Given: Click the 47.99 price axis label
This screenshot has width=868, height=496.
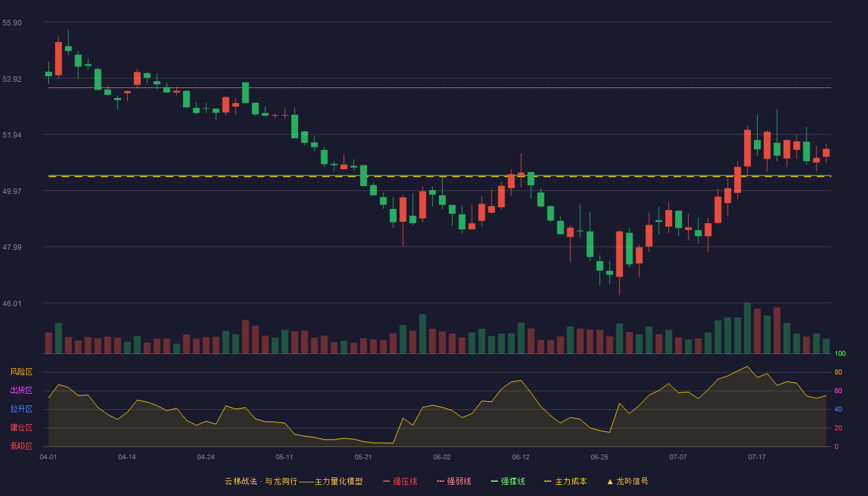Looking at the screenshot, I should [12, 247].
